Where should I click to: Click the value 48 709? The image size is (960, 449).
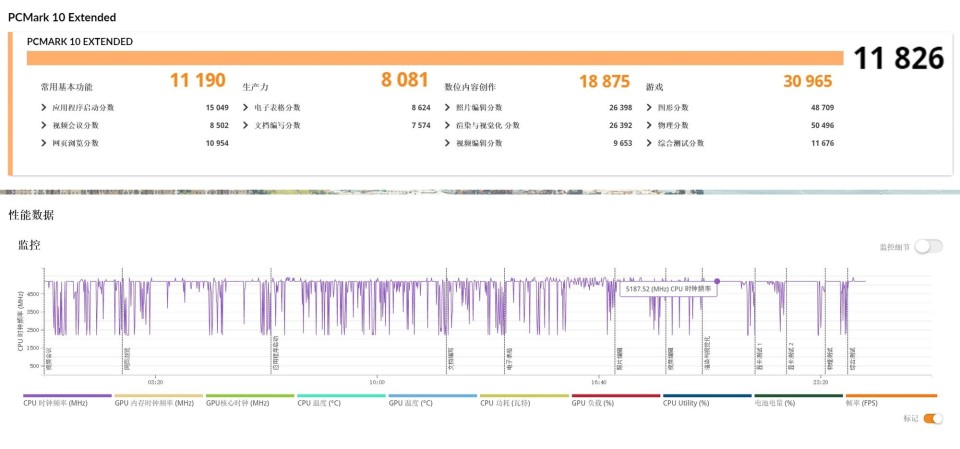(822, 108)
